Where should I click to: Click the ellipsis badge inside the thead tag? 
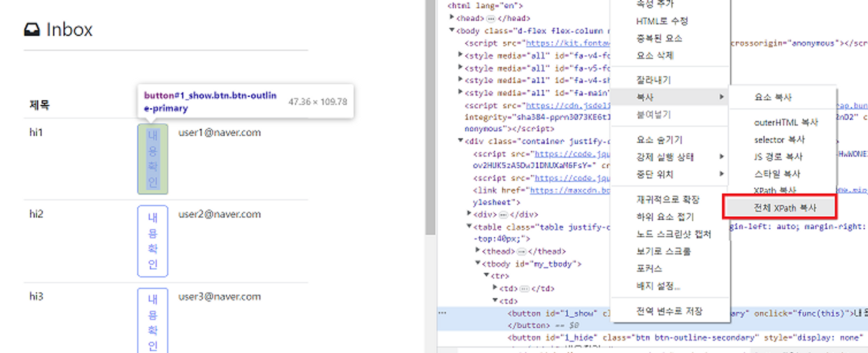click(x=521, y=252)
